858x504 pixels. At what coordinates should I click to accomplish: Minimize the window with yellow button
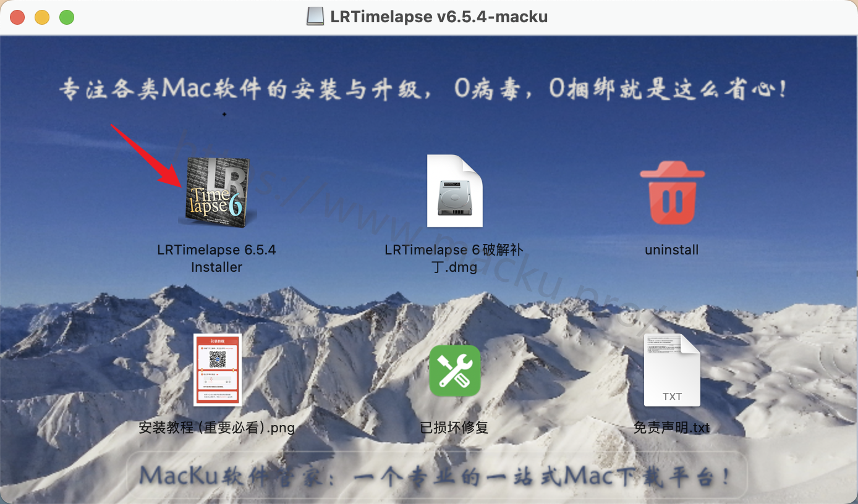pyautogui.click(x=42, y=17)
